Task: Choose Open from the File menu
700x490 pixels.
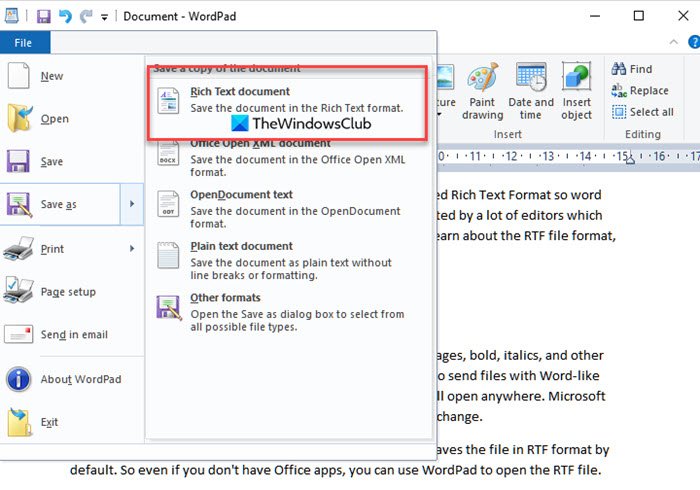Action: pos(71,119)
